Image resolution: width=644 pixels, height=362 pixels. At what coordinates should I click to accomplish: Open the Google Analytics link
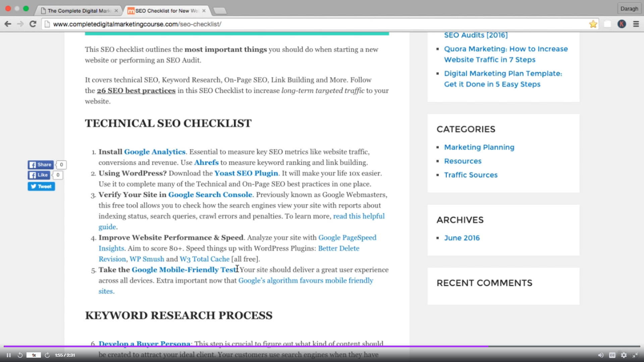(155, 152)
